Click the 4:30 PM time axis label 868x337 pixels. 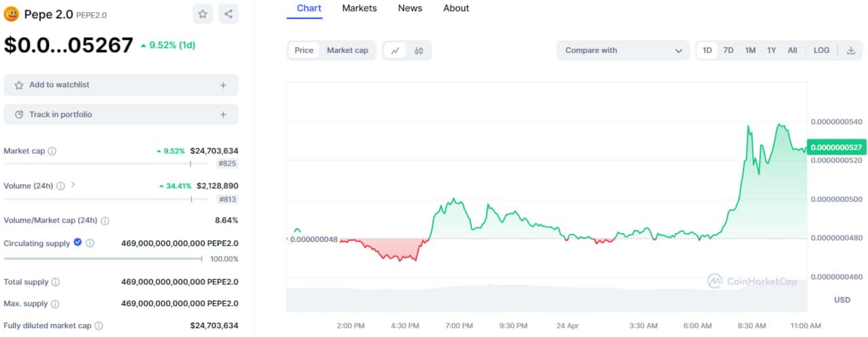pos(405,325)
